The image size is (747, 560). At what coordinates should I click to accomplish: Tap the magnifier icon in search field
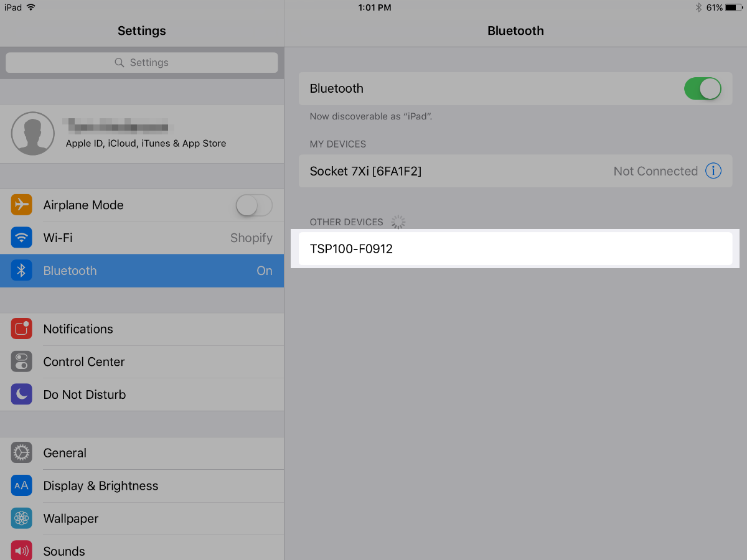click(120, 63)
